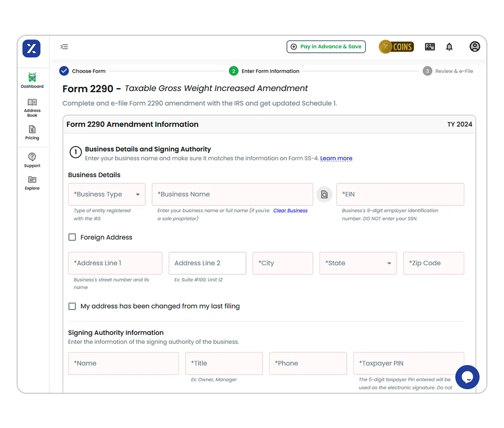Viewport: 504px width, 428px height.
Task: Click Pay in Advance & Save
Action: [326, 46]
